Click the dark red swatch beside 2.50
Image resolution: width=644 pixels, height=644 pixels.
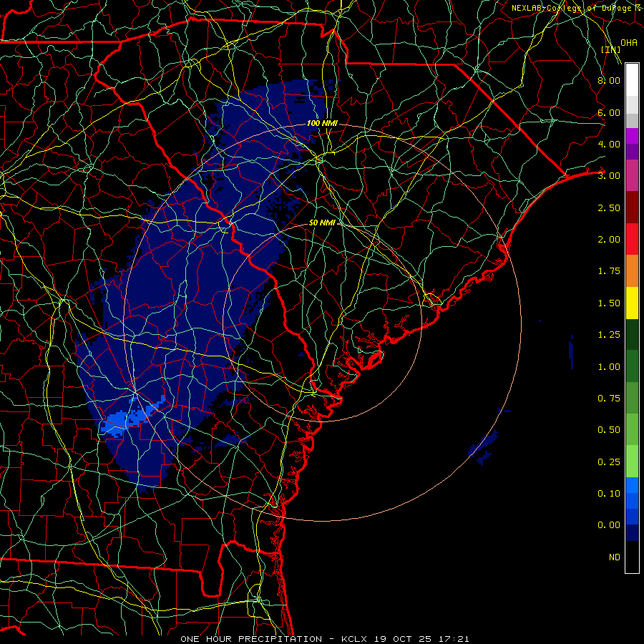point(632,208)
